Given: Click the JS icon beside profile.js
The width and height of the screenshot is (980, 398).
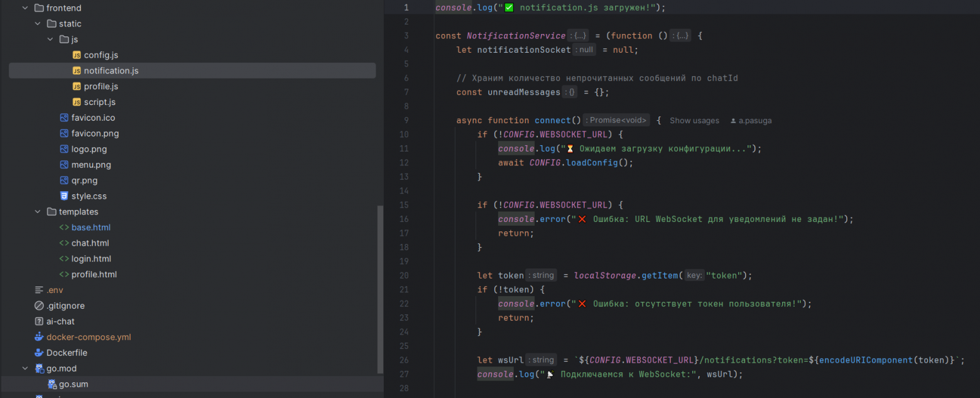Looking at the screenshot, I should pyautogui.click(x=77, y=87).
